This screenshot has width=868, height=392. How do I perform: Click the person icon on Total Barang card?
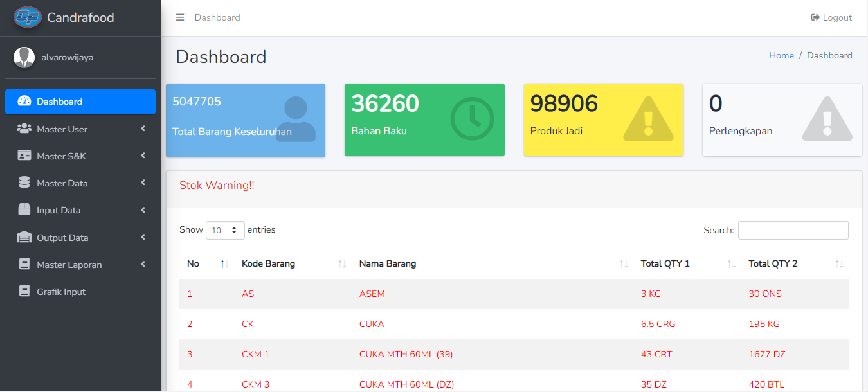tap(295, 119)
